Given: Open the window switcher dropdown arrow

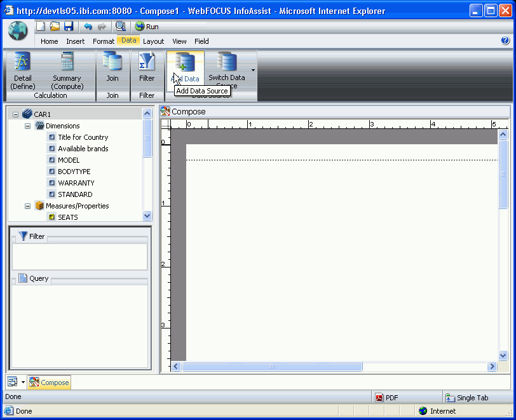Looking at the screenshot, I should [x=23, y=382].
